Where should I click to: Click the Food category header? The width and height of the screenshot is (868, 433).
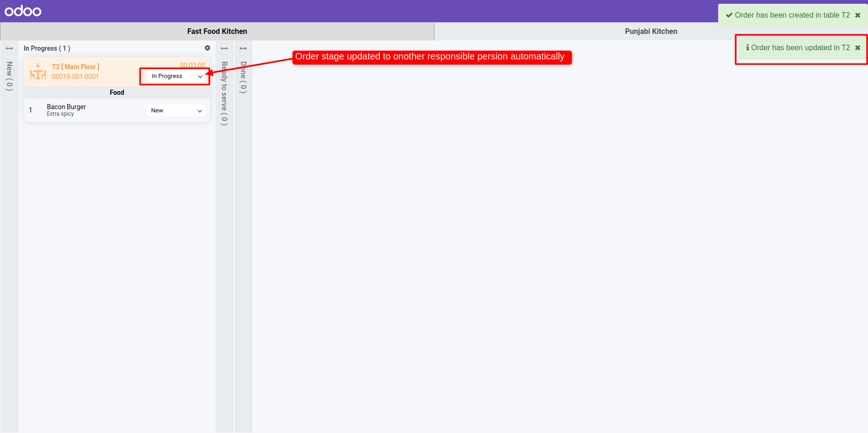click(x=117, y=92)
